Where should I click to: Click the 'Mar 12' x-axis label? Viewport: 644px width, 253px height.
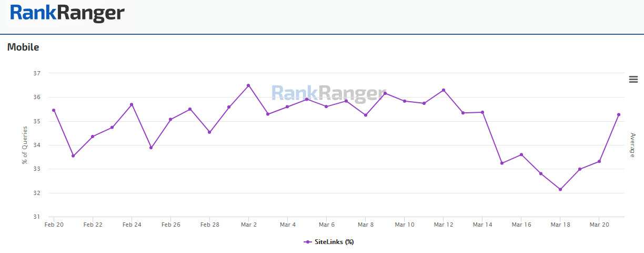point(443,225)
